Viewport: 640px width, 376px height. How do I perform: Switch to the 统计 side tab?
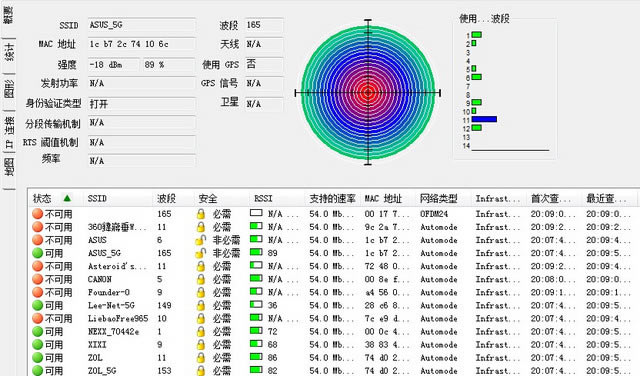coord(9,52)
